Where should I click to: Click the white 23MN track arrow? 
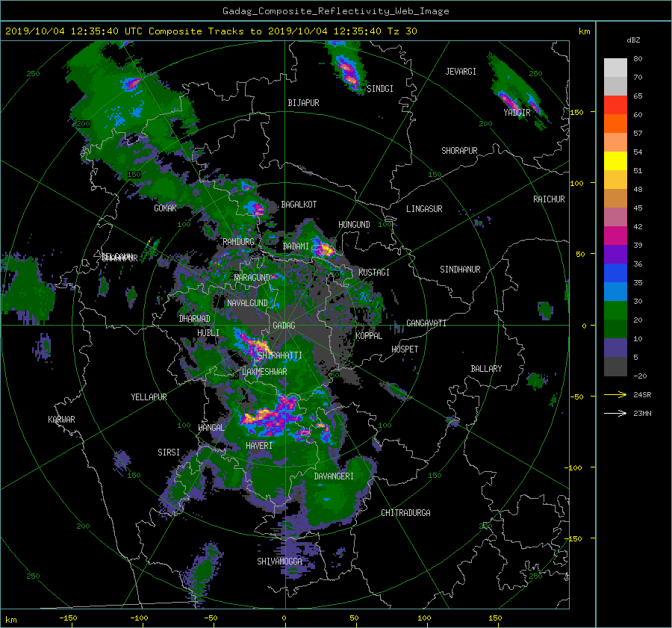pos(615,413)
